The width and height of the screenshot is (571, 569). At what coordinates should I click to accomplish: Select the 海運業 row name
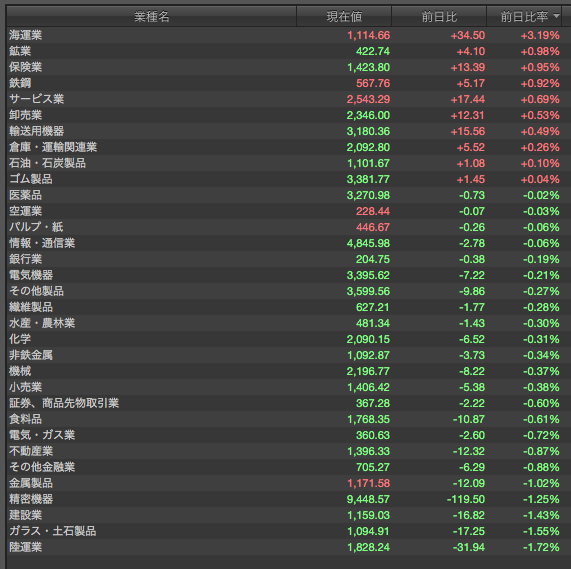(x=25, y=35)
